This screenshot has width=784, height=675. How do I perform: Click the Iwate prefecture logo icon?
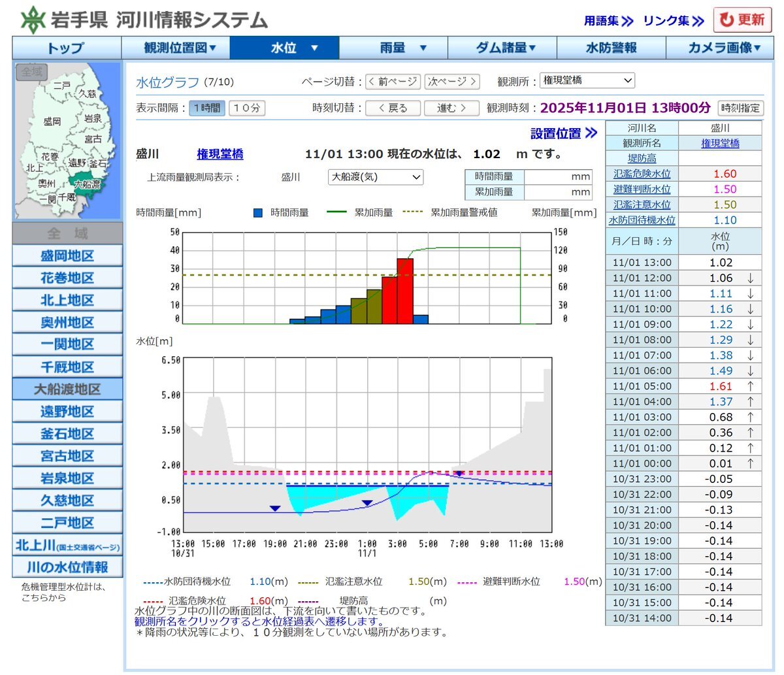click(33, 20)
